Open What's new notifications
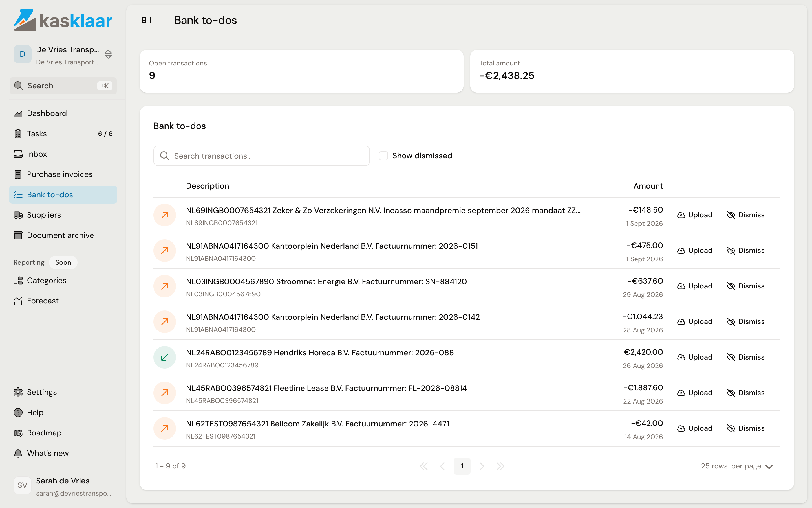 tap(63, 453)
